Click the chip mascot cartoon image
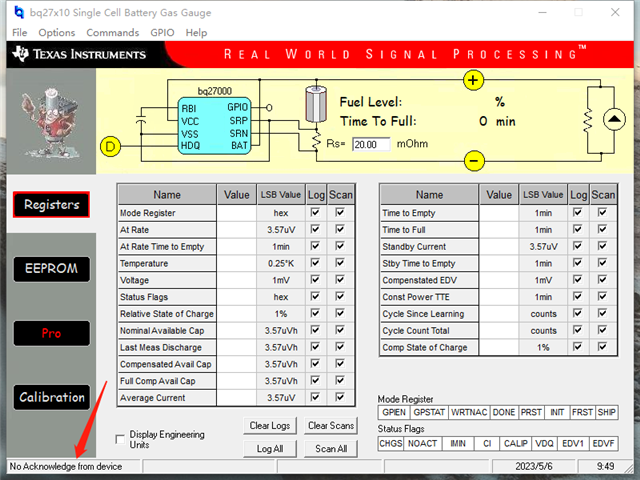This screenshot has width=640, height=480. pyautogui.click(x=51, y=122)
